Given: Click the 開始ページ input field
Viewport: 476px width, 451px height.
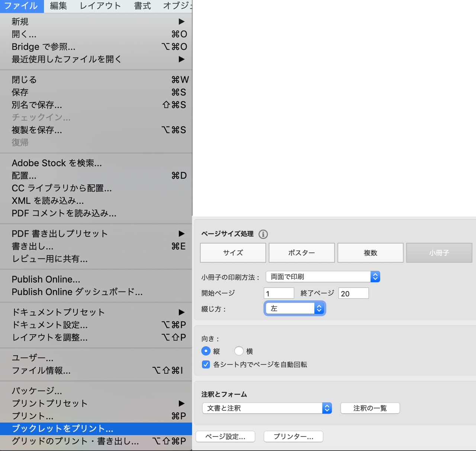Looking at the screenshot, I should point(279,293).
